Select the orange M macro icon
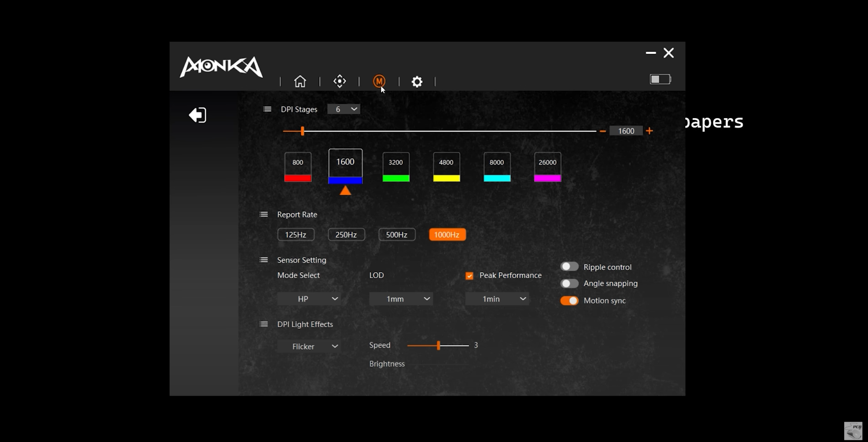Image resolution: width=868 pixels, height=442 pixels. (379, 81)
